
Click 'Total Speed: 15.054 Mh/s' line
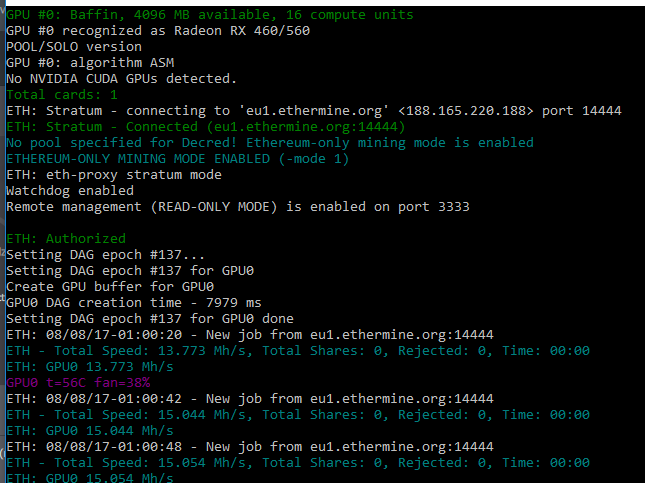[298, 464]
